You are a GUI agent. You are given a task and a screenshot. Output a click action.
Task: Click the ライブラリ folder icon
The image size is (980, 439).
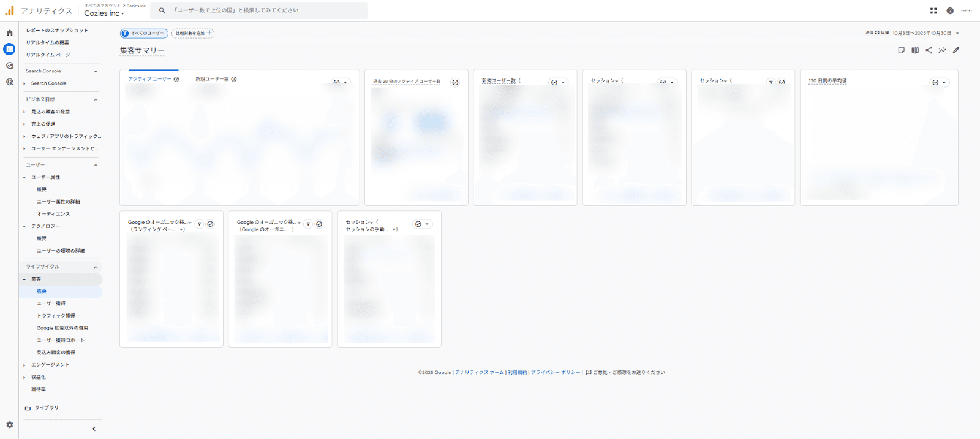coord(28,408)
